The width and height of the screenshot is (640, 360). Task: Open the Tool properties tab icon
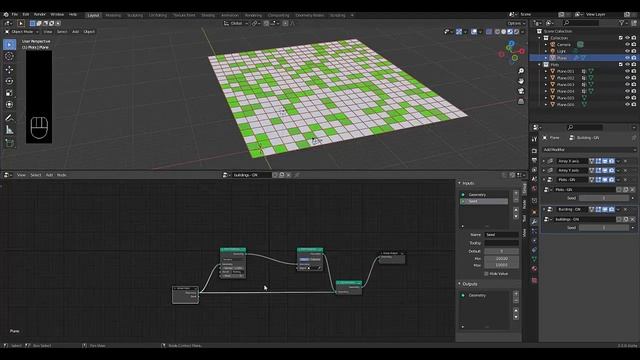[x=534, y=140]
